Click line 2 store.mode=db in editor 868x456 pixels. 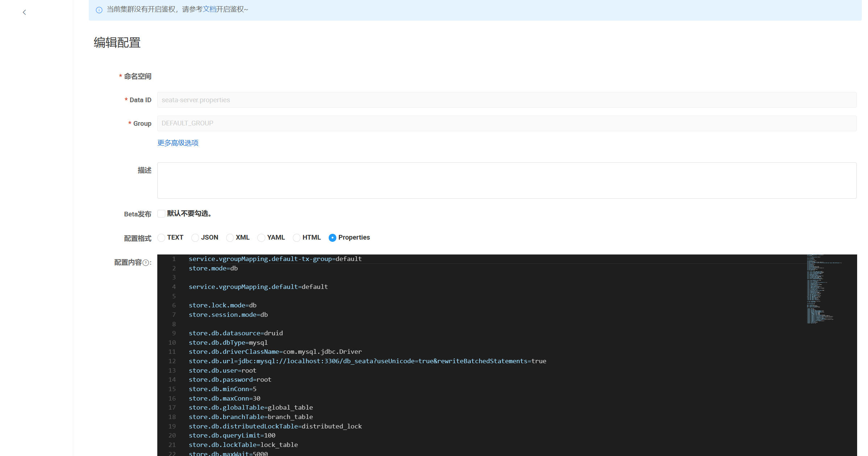[x=213, y=268]
